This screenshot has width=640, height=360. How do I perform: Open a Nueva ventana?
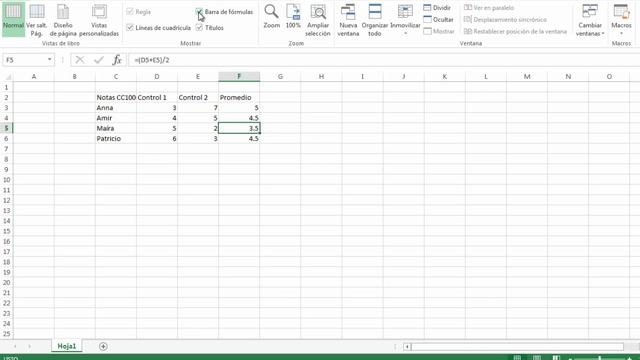point(348,20)
